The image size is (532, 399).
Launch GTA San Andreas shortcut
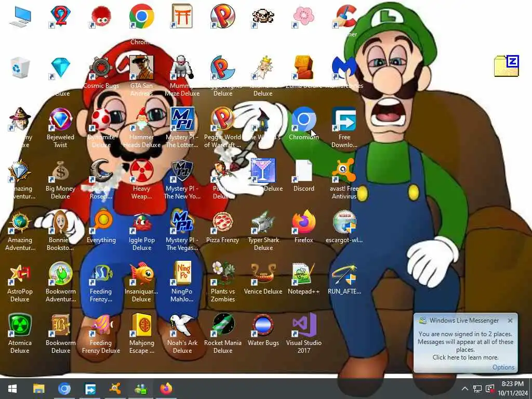[x=141, y=68]
